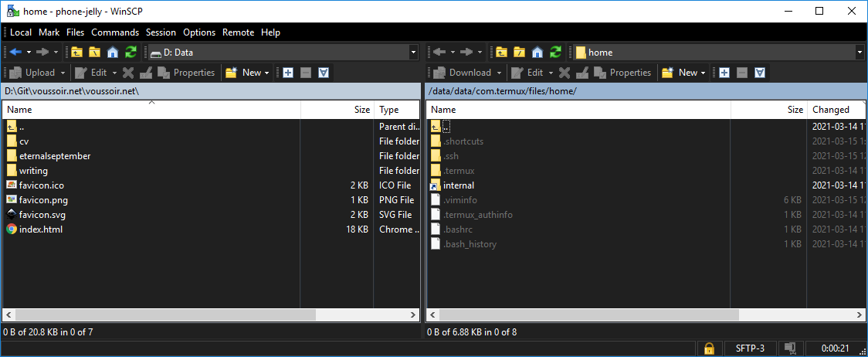The height and width of the screenshot is (357, 868).
Task: Expand the Upload options arrow
Action: click(63, 73)
